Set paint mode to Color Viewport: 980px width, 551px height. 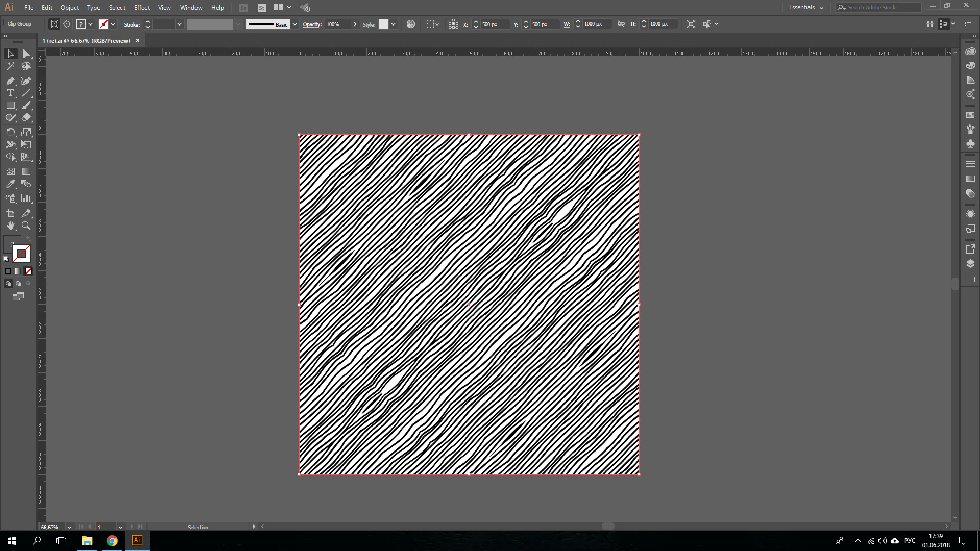coord(8,271)
